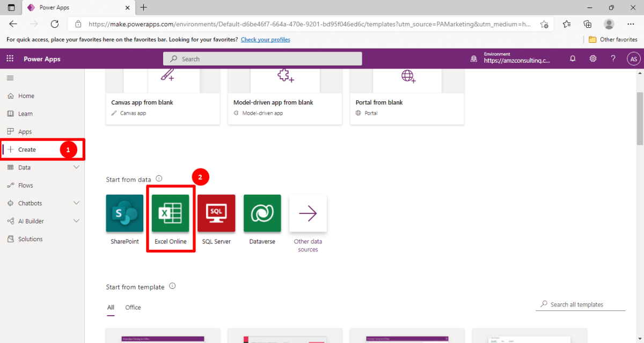644x343 pixels.
Task: Expand the Chatbots section
Action: [76, 203]
